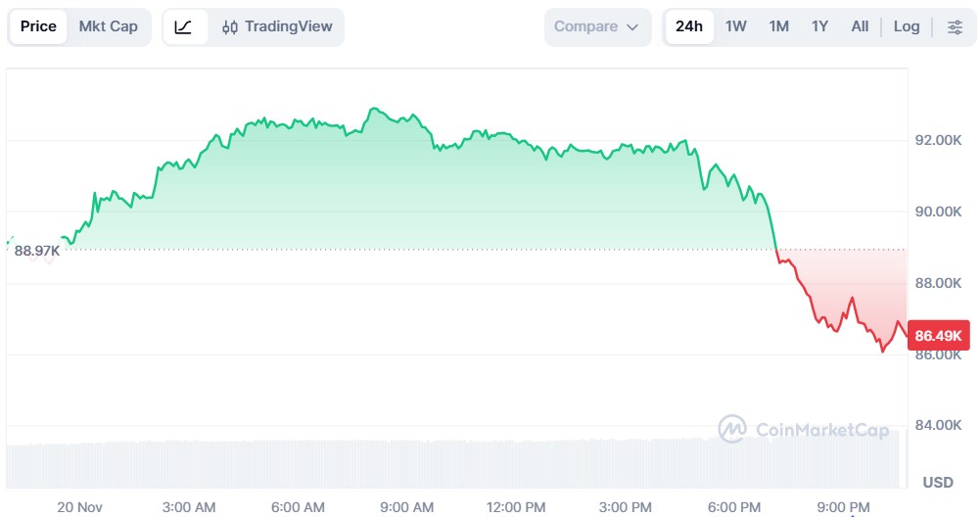Open chart settings sliders icon
980x517 pixels.
pyautogui.click(x=955, y=27)
